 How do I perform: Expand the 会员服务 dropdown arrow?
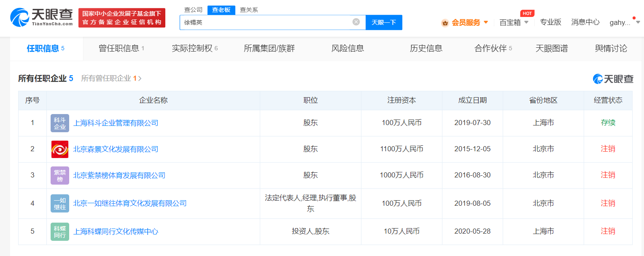point(486,22)
